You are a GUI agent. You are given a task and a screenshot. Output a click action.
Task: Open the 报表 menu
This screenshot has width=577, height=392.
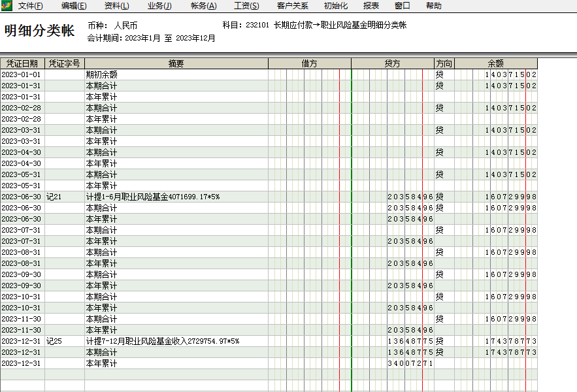pos(371,6)
